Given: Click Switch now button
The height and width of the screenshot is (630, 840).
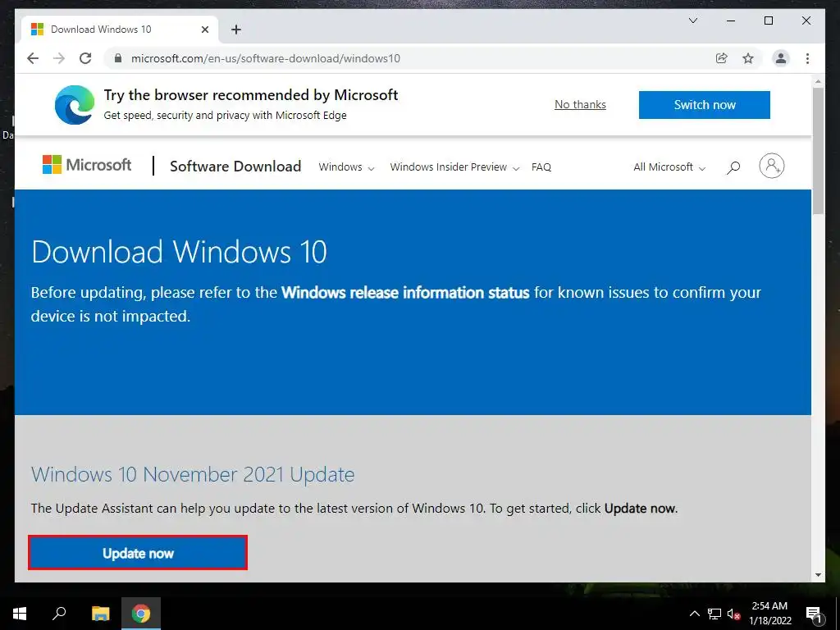Looking at the screenshot, I should 705,105.
